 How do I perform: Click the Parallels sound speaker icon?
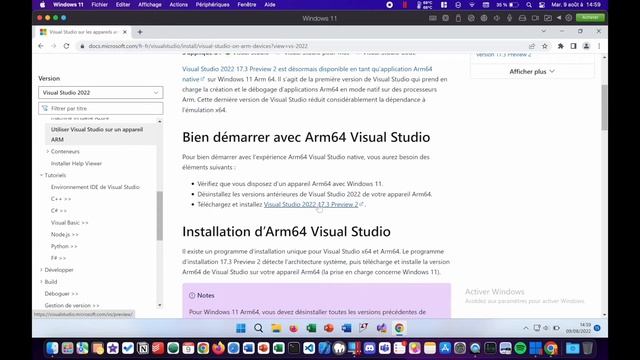click(x=497, y=18)
